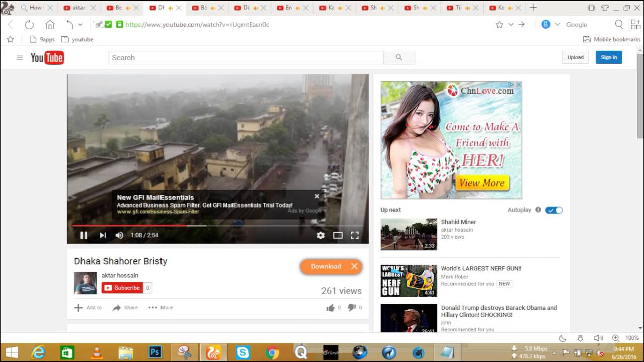Switch to the Do browser tab
This screenshot has height=362, width=644.
[250, 8]
